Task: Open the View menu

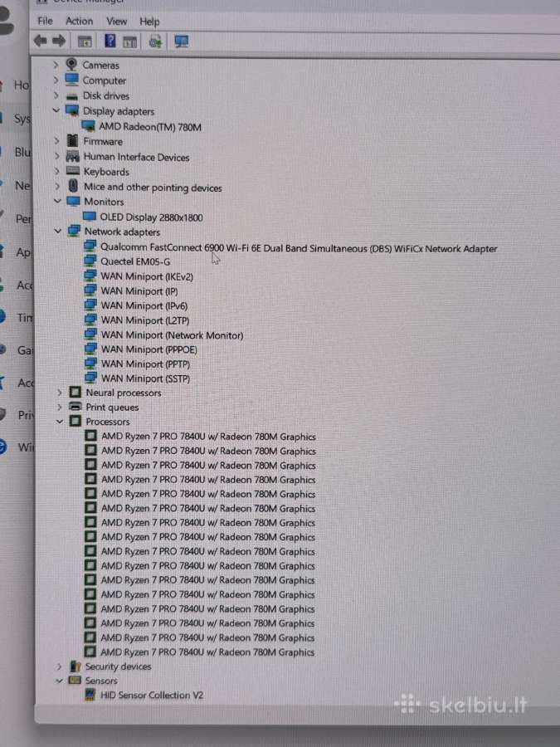Action: pyautogui.click(x=117, y=22)
